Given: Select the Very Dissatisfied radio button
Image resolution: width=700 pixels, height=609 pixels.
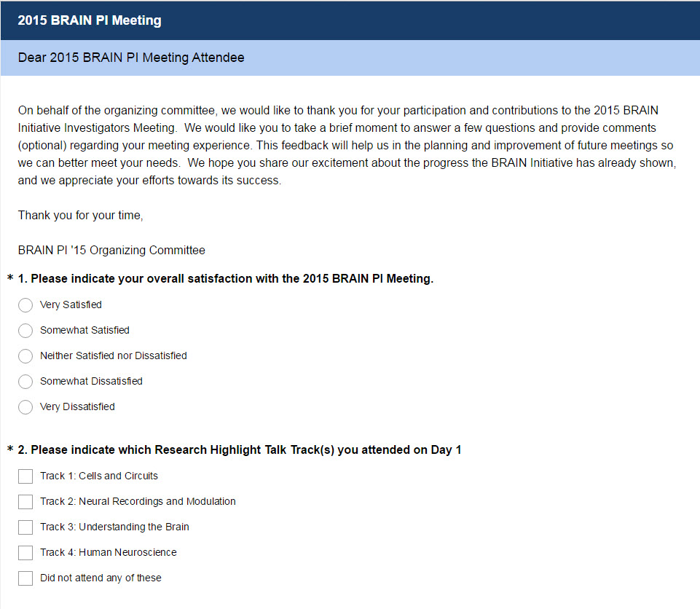Looking at the screenshot, I should [25, 407].
